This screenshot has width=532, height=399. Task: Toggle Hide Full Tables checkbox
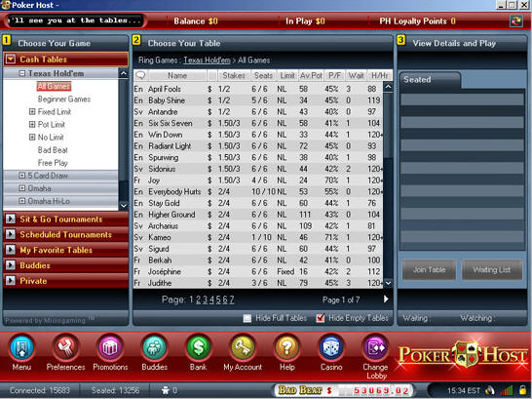[x=247, y=318]
